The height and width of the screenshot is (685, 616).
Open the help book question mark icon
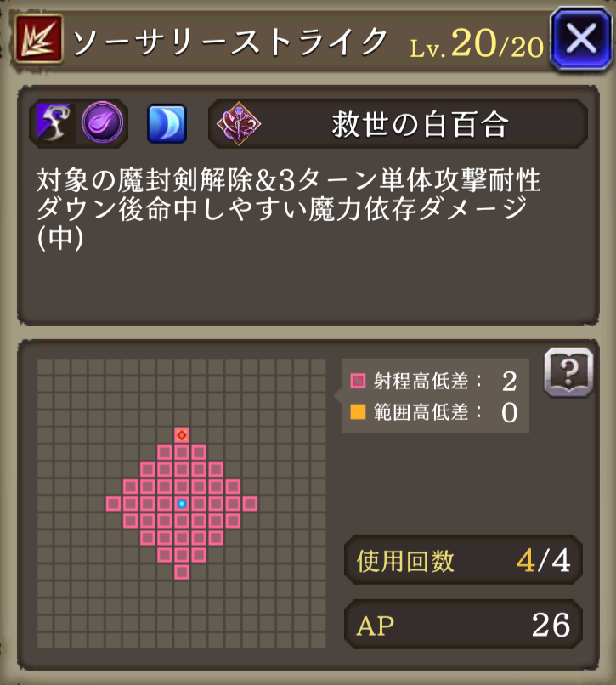click(x=568, y=372)
